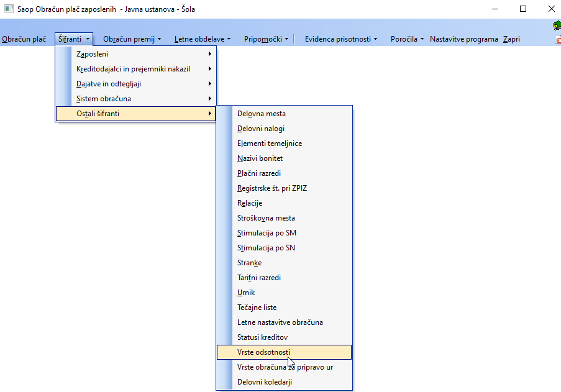Click the green help icon with question mark
The height and width of the screenshot is (392, 561).
557,25
